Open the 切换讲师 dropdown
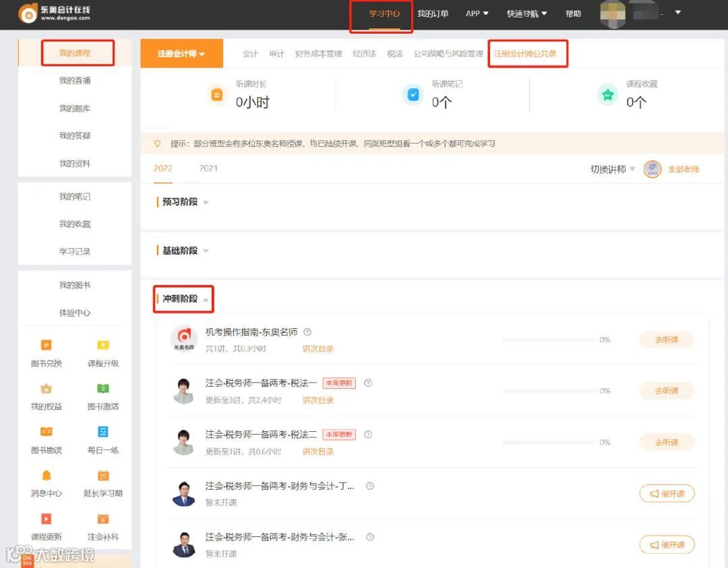 tap(612, 169)
